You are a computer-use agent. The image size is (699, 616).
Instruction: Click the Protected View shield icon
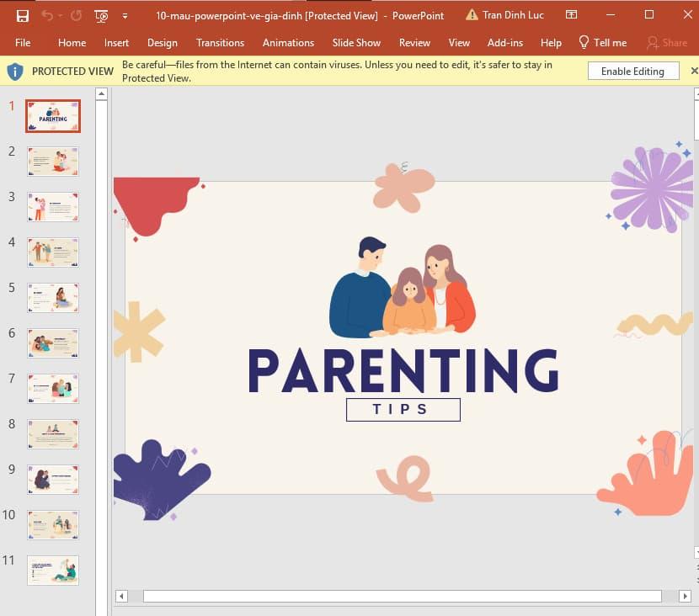[x=15, y=71]
